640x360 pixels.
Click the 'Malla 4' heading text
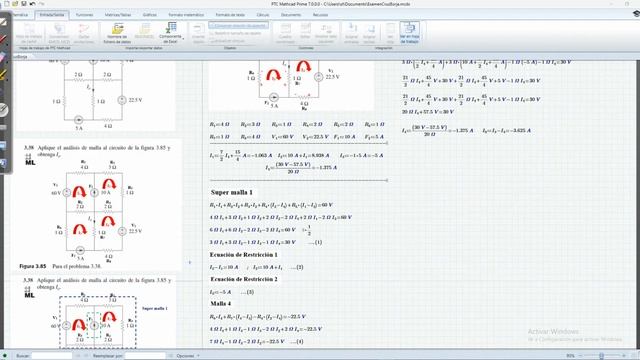point(221,304)
